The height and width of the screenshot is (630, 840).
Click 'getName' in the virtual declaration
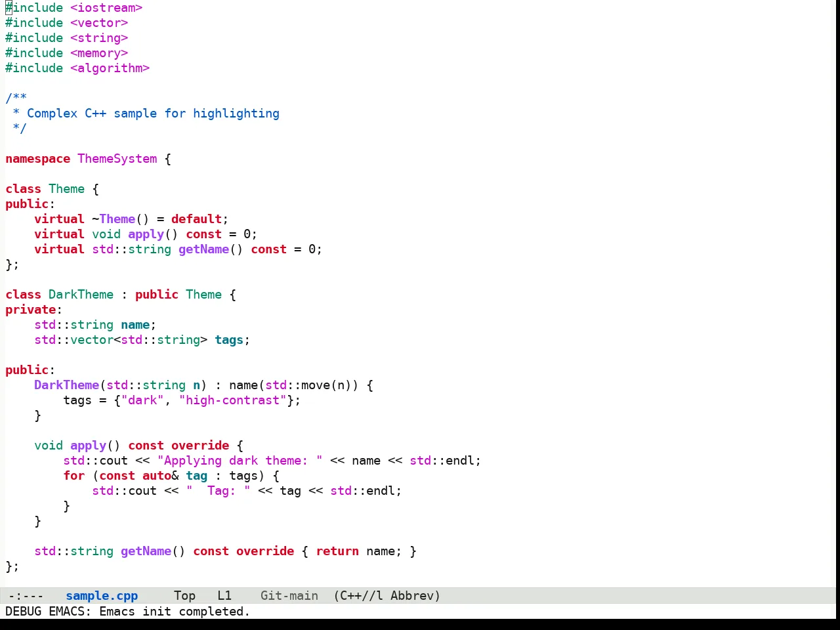coord(204,249)
